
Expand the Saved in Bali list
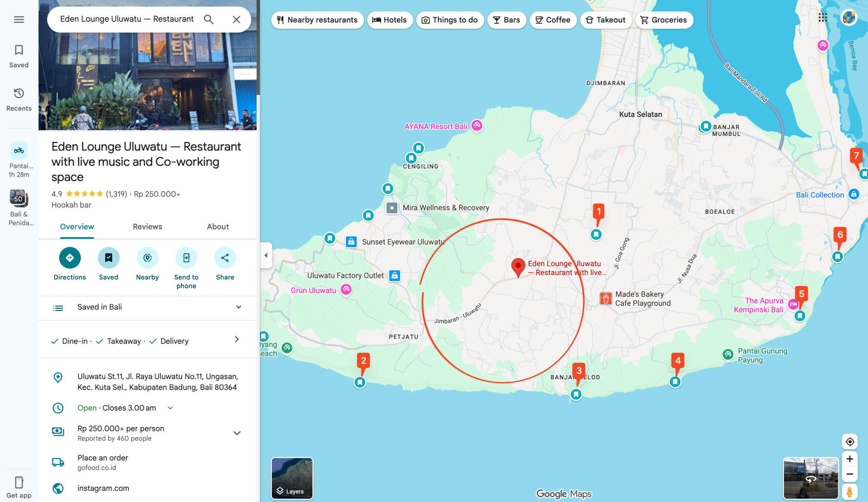tap(147, 308)
